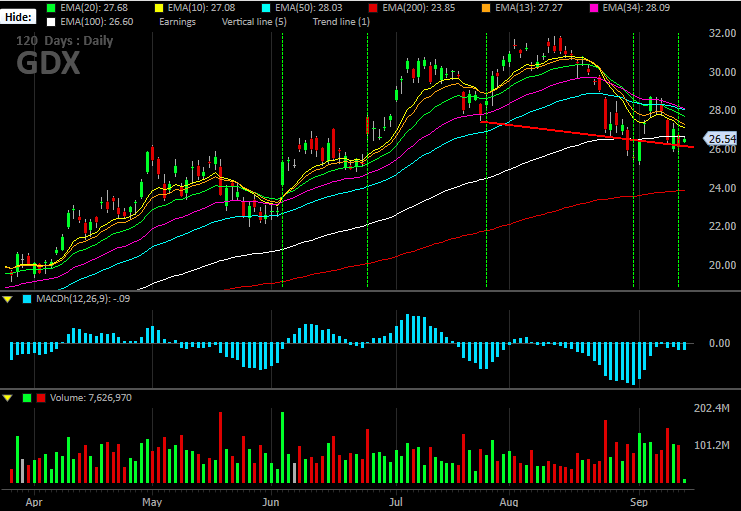Click the green EMA(20) color swatch
741x511 pixels.
[x=52, y=8]
